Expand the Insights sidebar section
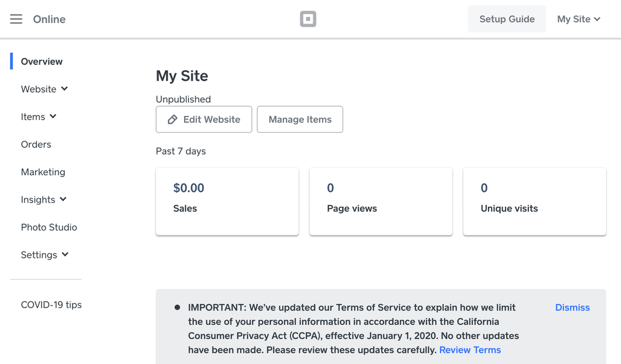The width and height of the screenshot is (621, 364). [44, 199]
